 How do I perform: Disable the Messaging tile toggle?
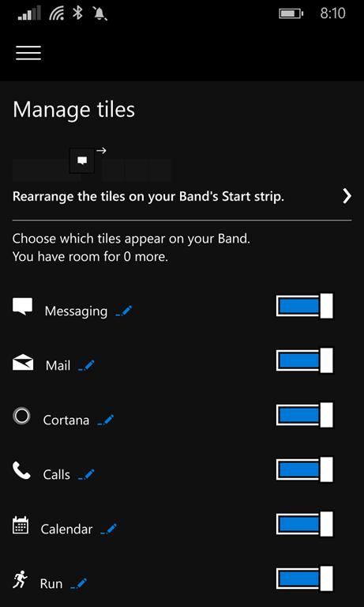click(x=305, y=306)
